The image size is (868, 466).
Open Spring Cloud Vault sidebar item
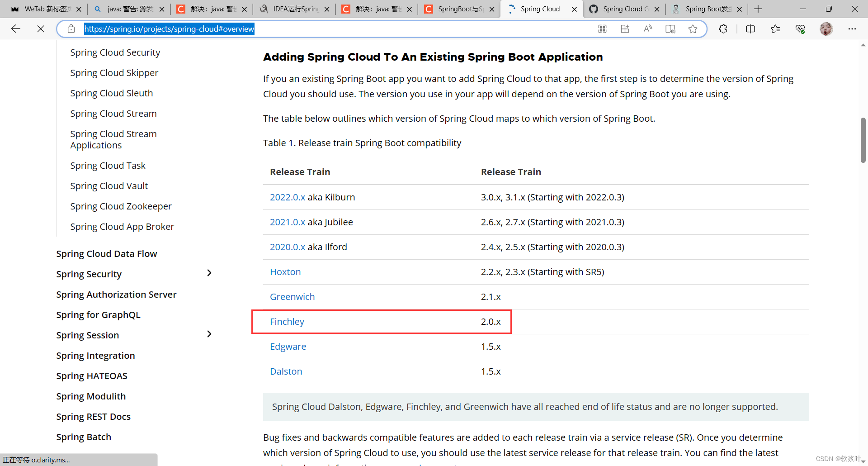[109, 186]
